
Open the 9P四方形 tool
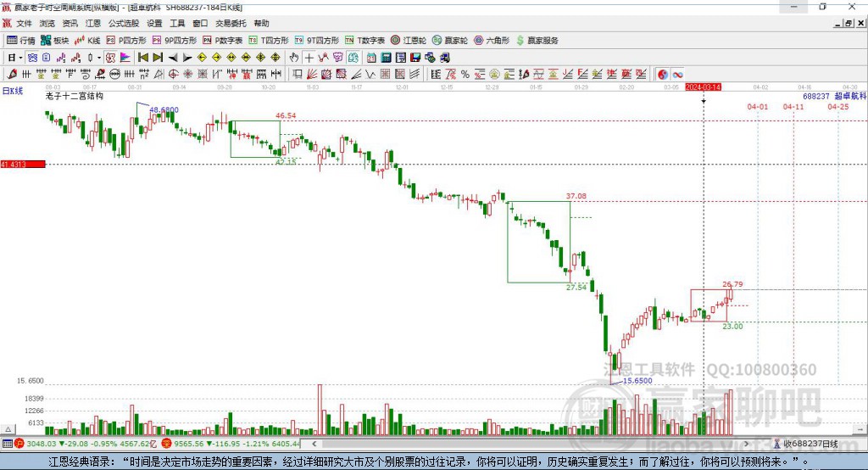click(175, 41)
